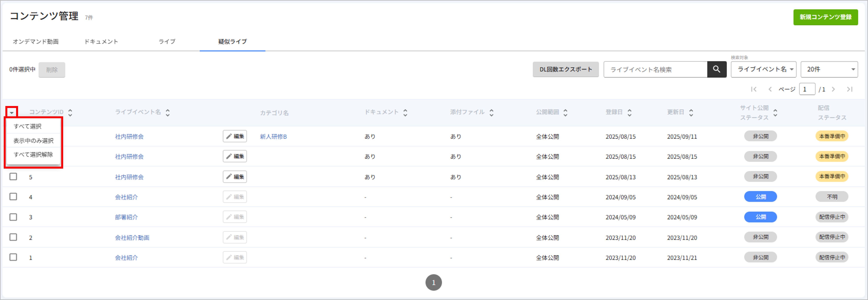Click 不明 delivery status badge
This screenshot has width=868, height=300.
point(832,197)
